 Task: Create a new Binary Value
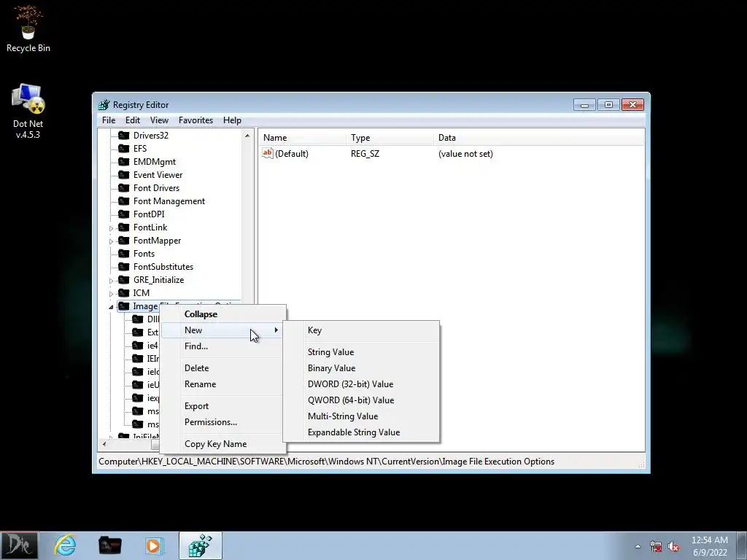click(361, 368)
